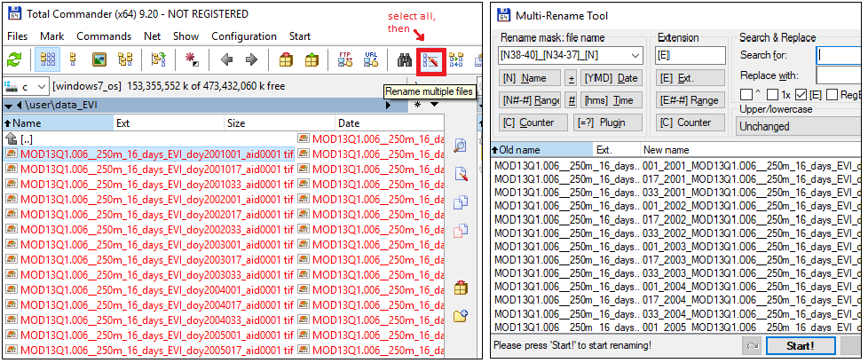Tick the ^ checkbox under Replace with
Viewport: 868px width, 363px height.
[x=744, y=95]
